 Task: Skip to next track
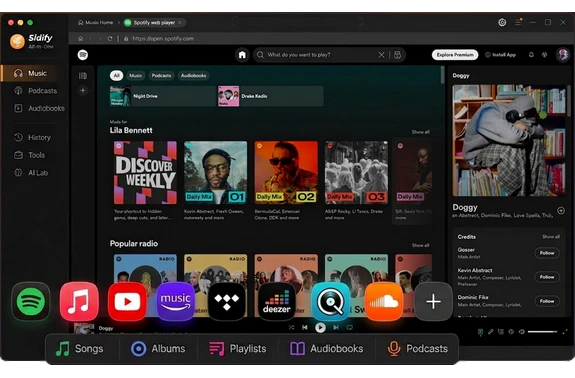pos(336,327)
